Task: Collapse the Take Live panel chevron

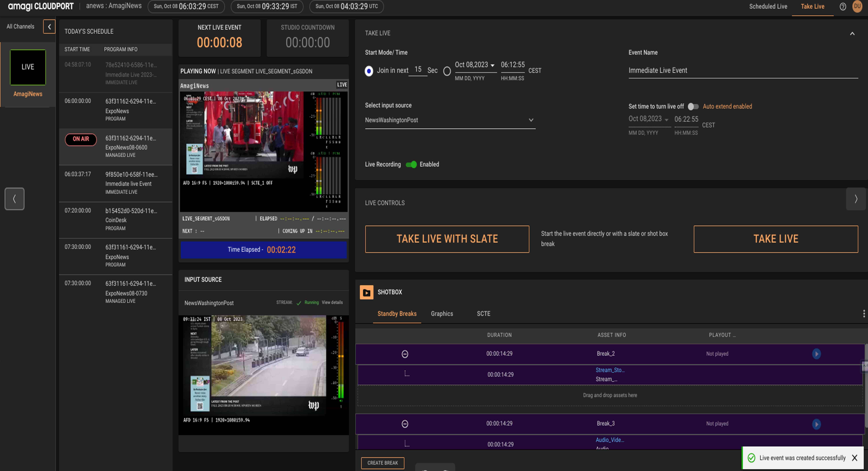Action: [852, 33]
